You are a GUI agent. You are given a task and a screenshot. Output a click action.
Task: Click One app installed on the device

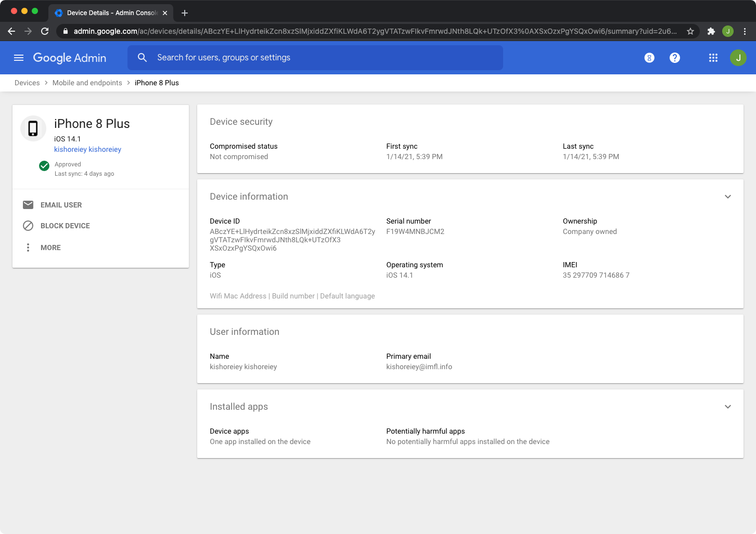point(260,441)
